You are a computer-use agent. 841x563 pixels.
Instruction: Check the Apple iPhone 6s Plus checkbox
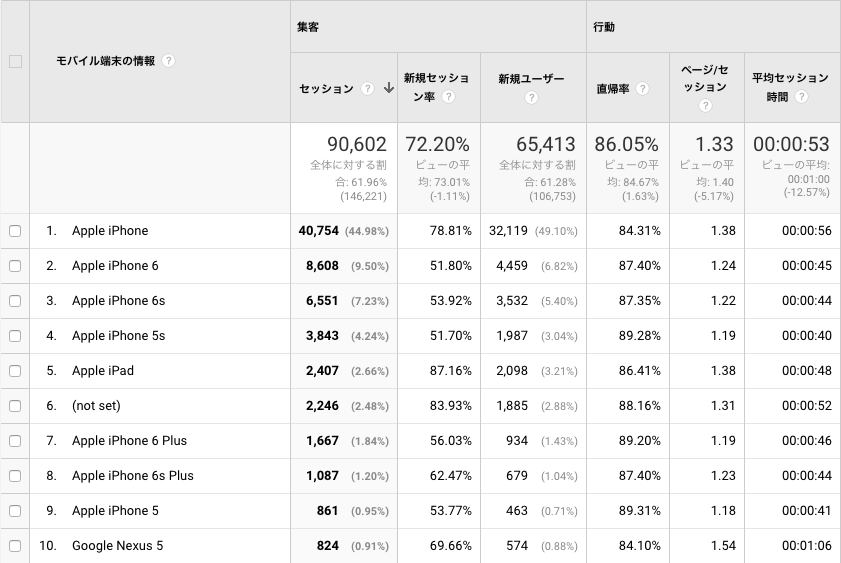point(15,476)
